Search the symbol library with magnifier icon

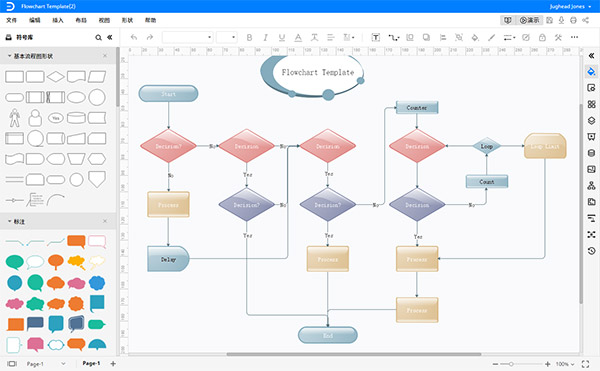98,37
